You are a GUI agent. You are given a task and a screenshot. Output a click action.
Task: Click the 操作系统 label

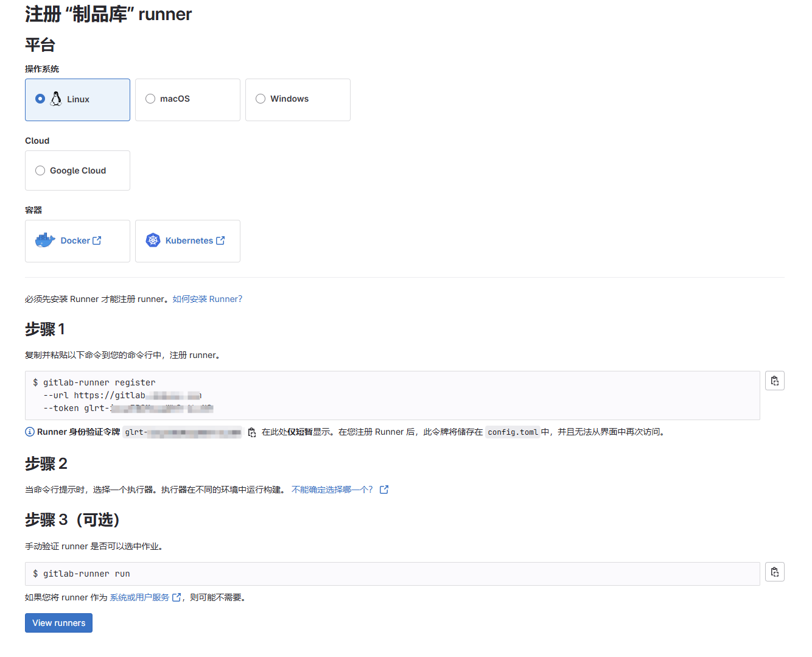[42, 69]
